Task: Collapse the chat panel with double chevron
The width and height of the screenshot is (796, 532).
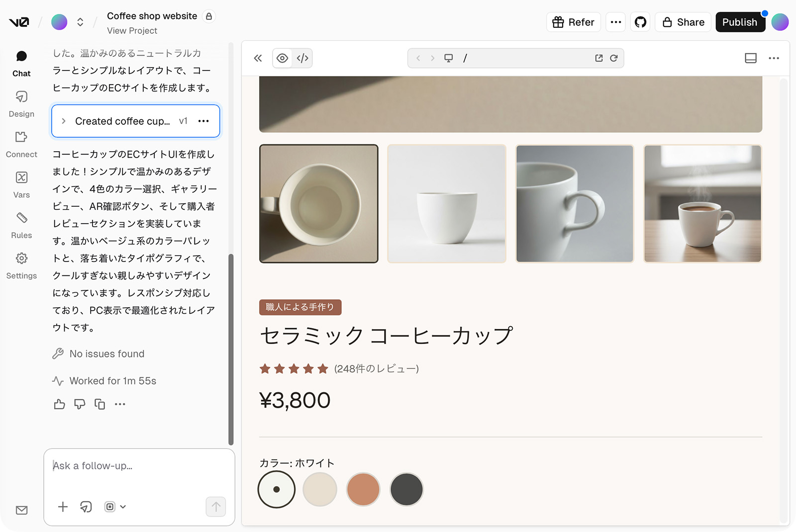Action: 258,58
